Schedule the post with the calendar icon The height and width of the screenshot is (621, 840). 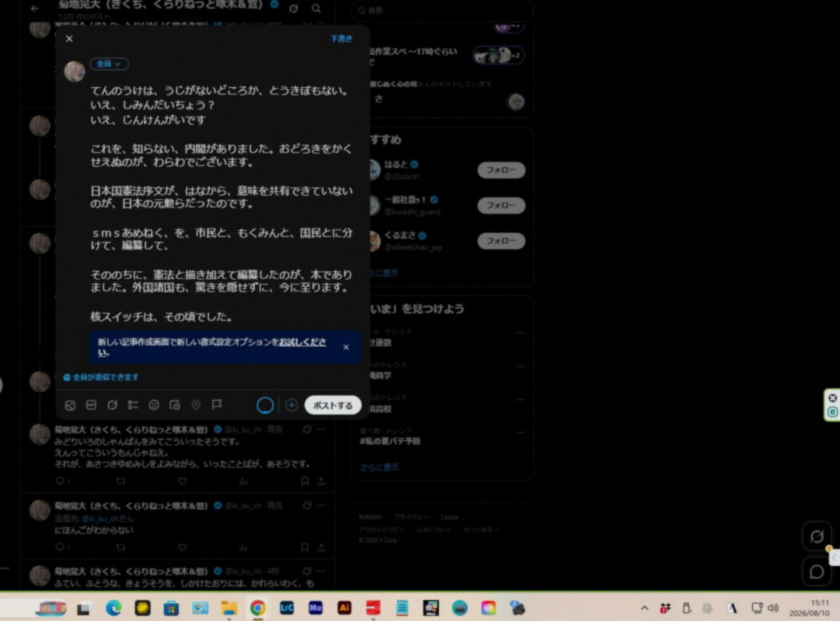tap(175, 405)
